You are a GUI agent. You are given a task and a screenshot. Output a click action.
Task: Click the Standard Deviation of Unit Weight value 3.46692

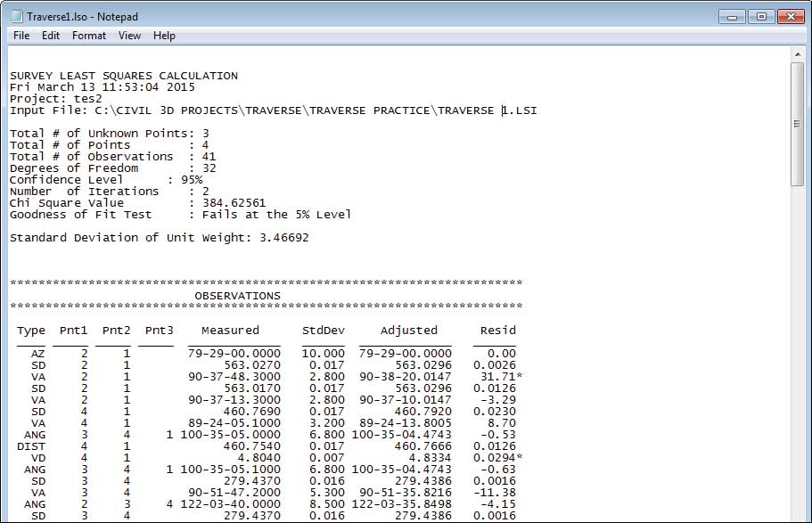coord(283,238)
